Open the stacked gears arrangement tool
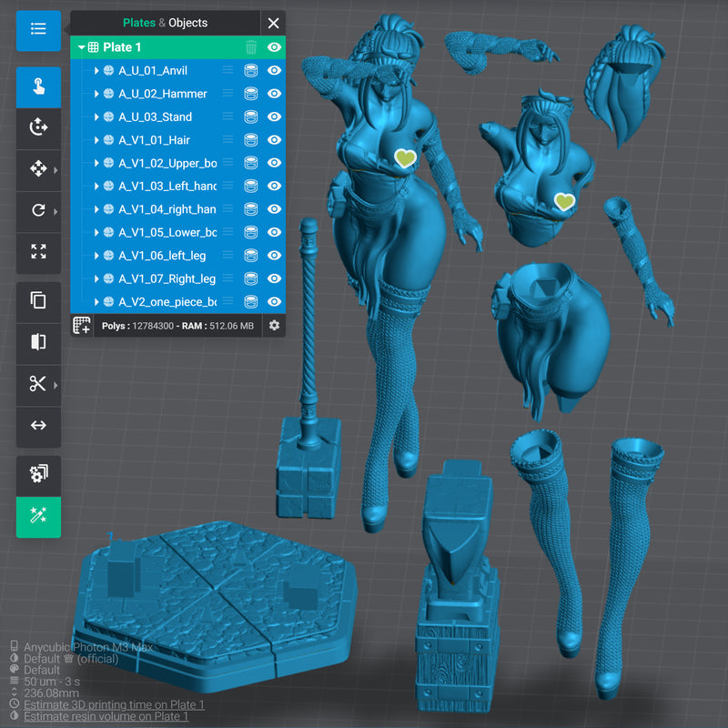Viewport: 728px width, 728px height. point(38,474)
